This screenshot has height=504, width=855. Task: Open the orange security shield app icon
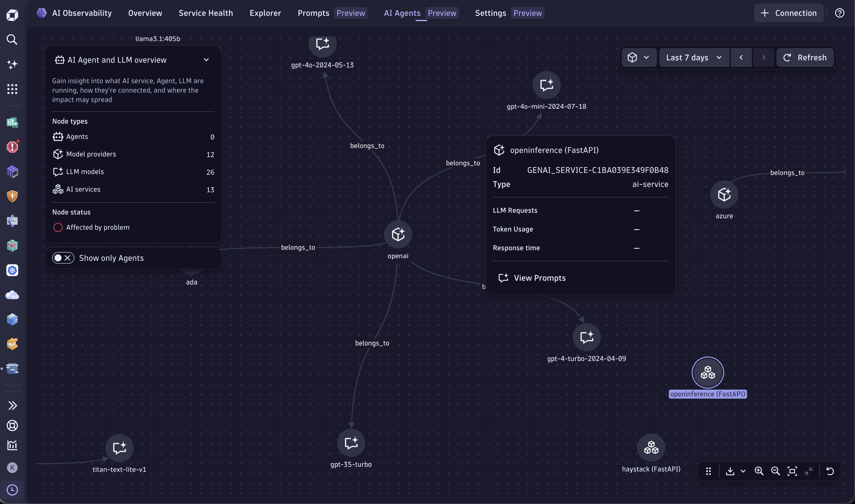click(x=12, y=196)
